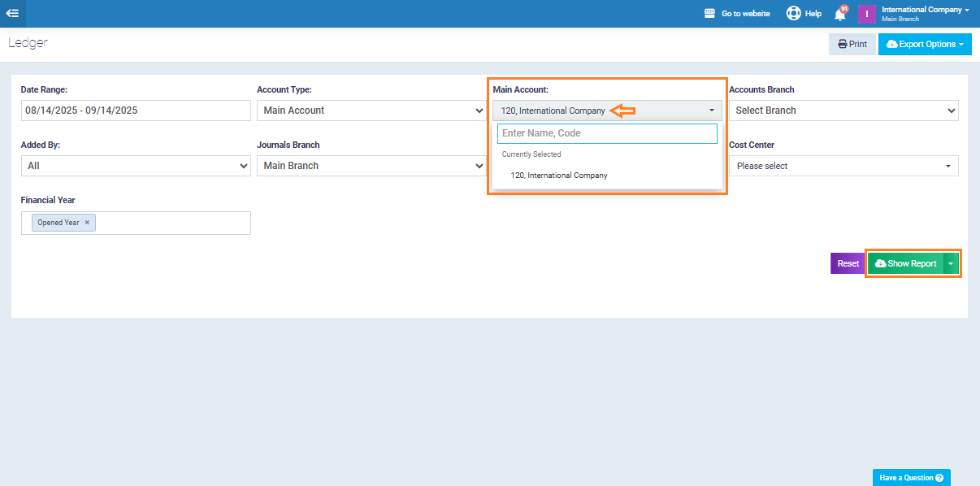The image size is (980, 486).
Task: Collapse sidebar with the back-arrow menu icon
Action: pos(12,13)
